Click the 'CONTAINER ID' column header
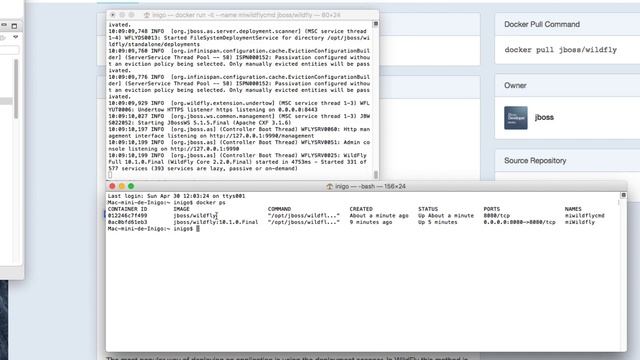 [127, 209]
